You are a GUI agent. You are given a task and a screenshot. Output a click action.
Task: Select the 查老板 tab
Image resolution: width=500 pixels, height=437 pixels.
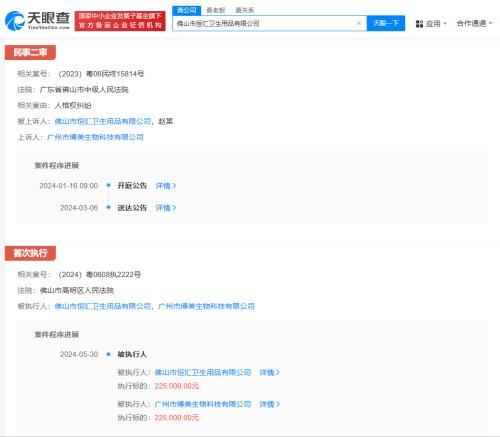point(216,10)
